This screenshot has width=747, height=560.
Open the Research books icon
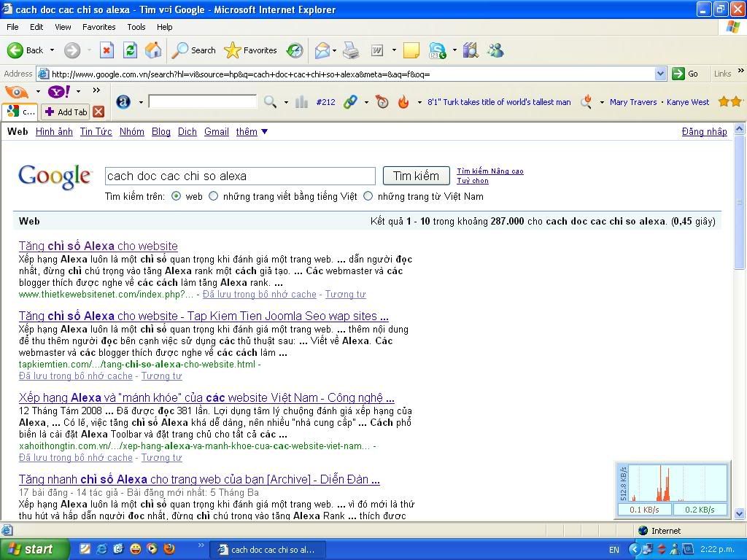471,50
